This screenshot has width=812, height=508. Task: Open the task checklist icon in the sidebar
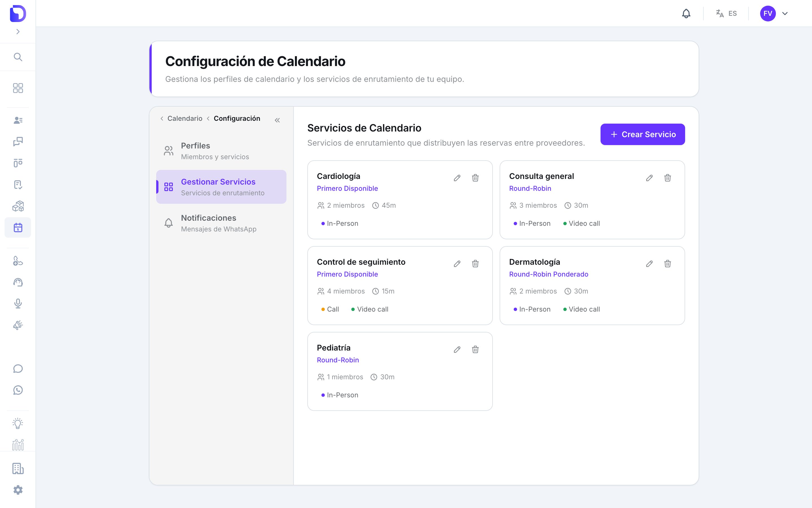click(x=18, y=185)
